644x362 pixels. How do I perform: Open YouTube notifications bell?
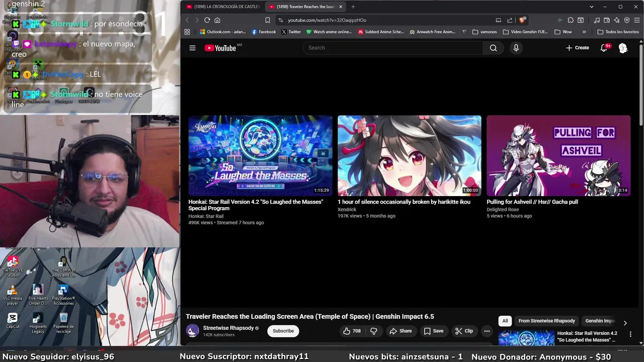pos(604,48)
